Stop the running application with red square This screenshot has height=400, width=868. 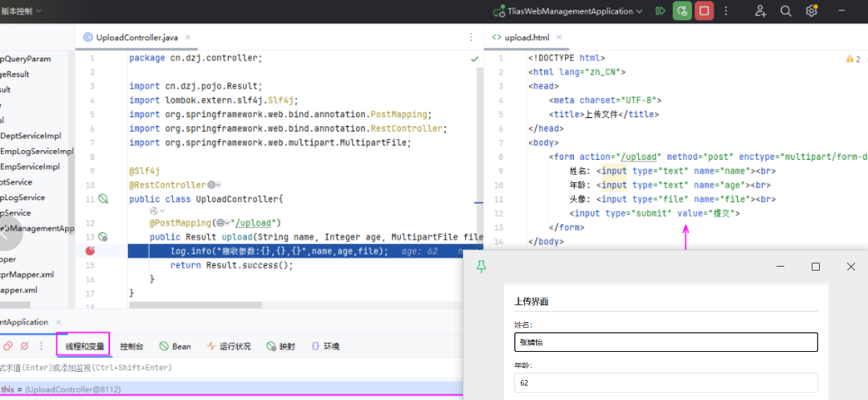[704, 11]
